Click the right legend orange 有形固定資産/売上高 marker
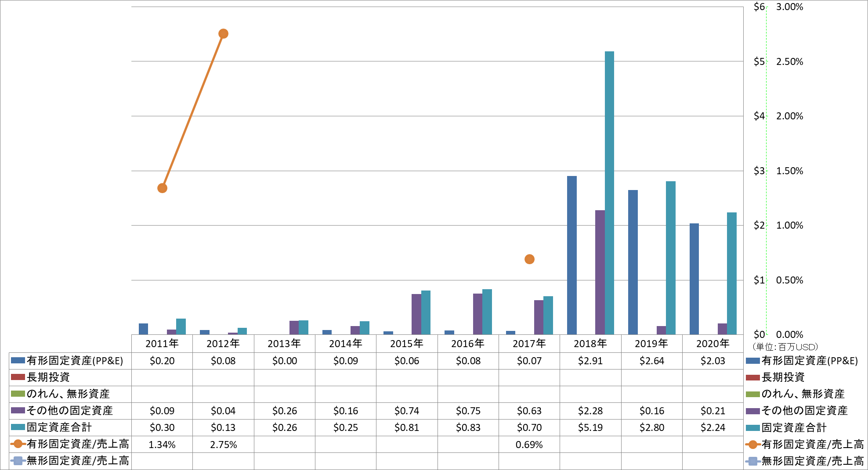Screen dimensions: 868x470 (753, 444)
